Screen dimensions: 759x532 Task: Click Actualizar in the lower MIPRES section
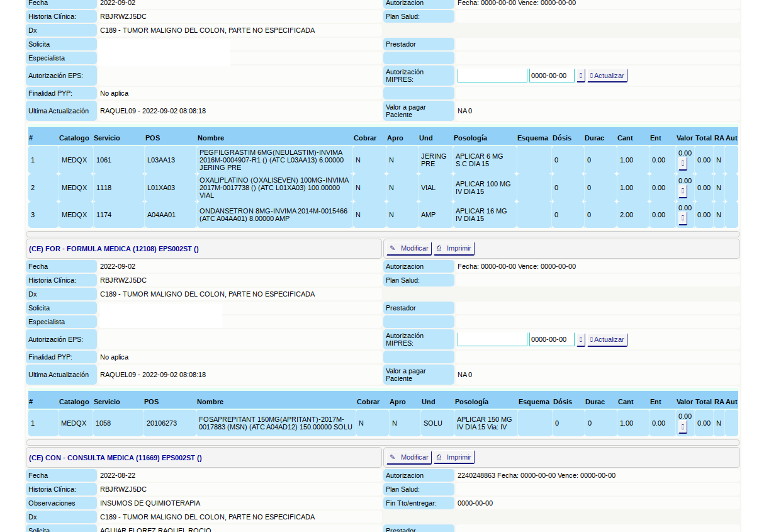tap(607, 339)
